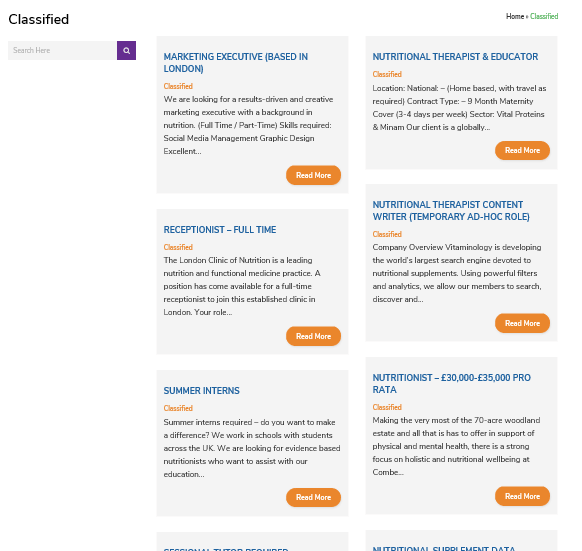This screenshot has width=582, height=551.
Task: Open Nutritionist £30,000-£35,000 Pro Rata title
Action: tap(451, 384)
